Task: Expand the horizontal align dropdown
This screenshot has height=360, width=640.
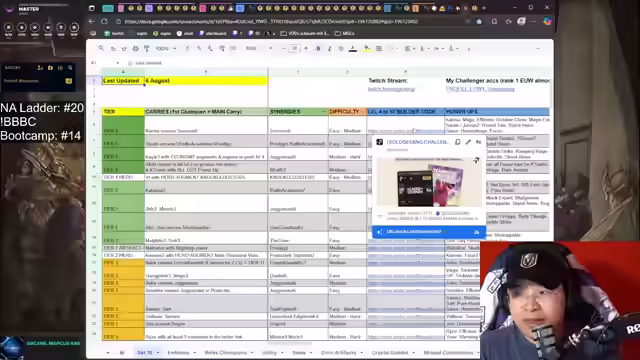Action: click(x=409, y=49)
